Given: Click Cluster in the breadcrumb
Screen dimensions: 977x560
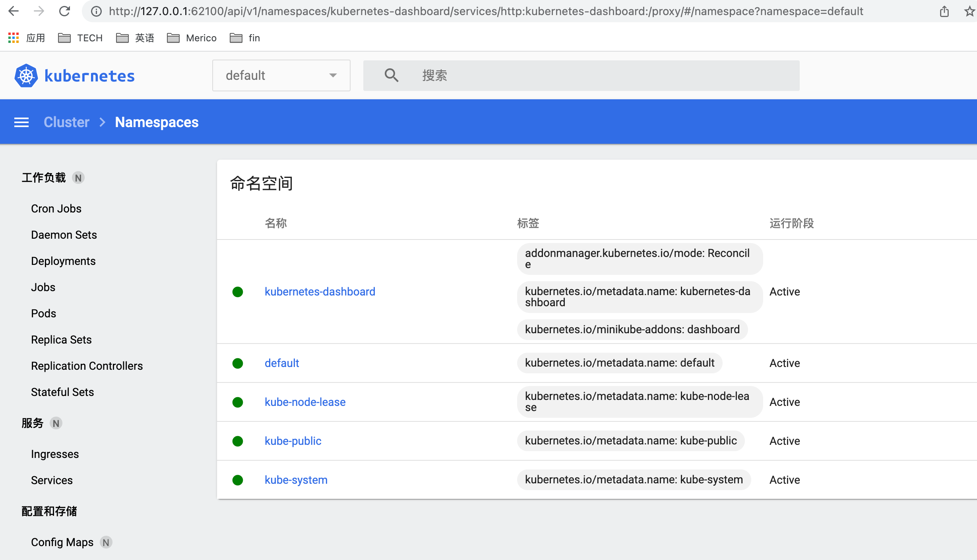Looking at the screenshot, I should (x=66, y=122).
